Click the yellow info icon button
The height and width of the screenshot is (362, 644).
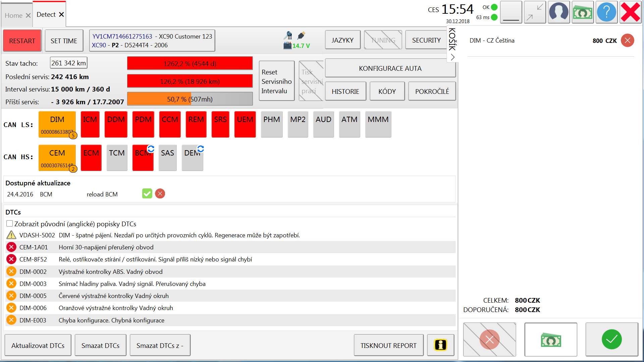click(x=440, y=345)
